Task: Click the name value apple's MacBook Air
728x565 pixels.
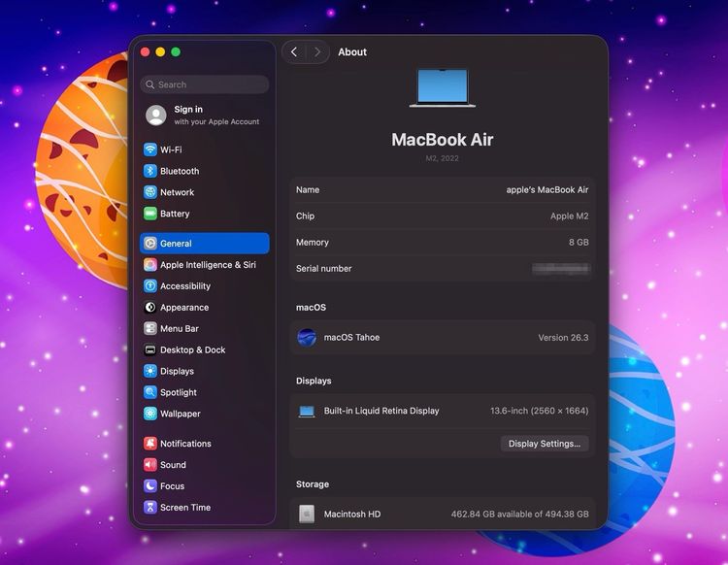Action: coord(546,190)
